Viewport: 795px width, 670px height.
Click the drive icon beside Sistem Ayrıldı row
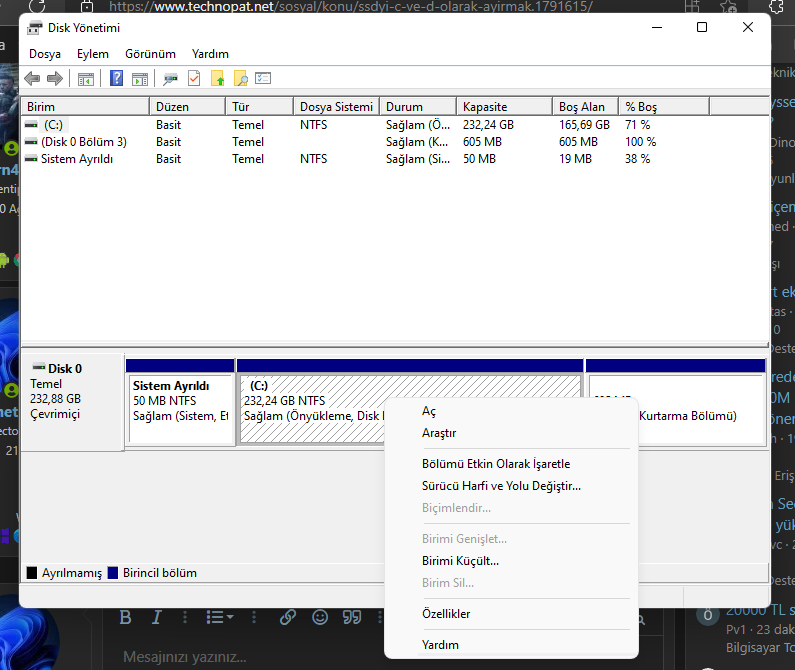pos(31,159)
